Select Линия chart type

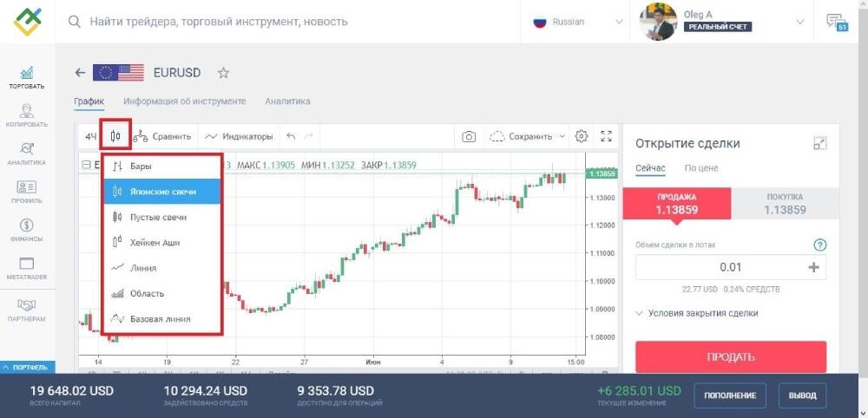[162, 268]
